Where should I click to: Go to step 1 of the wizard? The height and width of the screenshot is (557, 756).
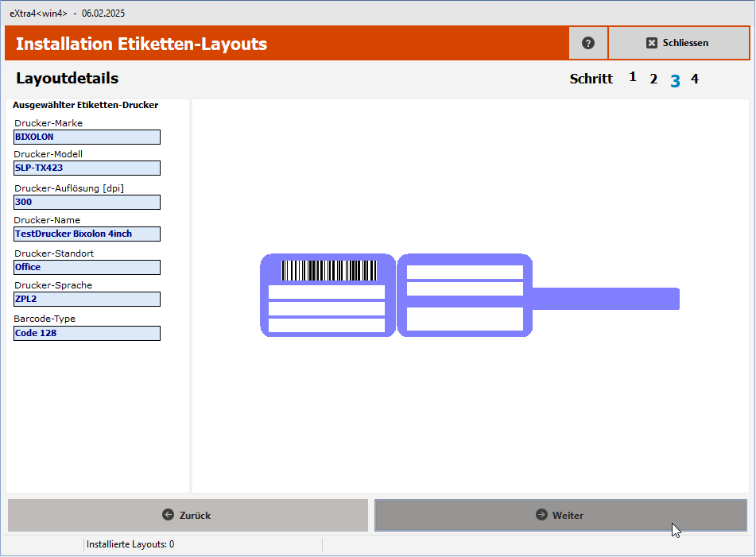point(633,77)
